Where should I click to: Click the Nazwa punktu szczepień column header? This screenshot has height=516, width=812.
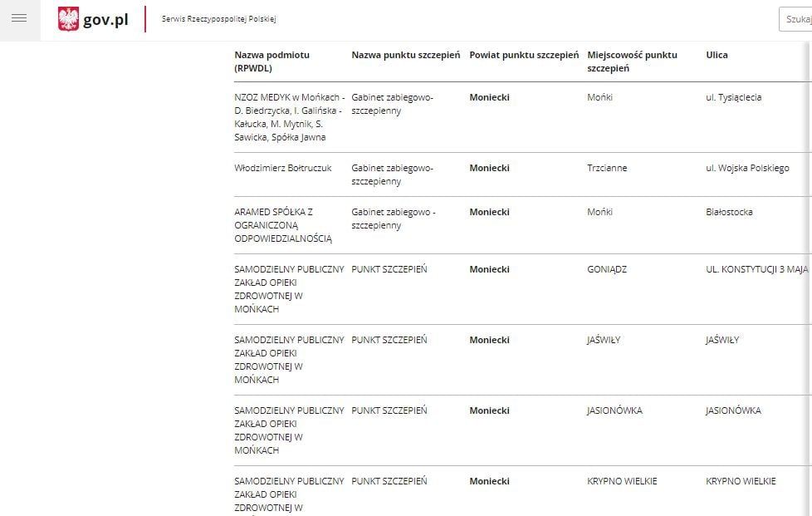tap(405, 55)
